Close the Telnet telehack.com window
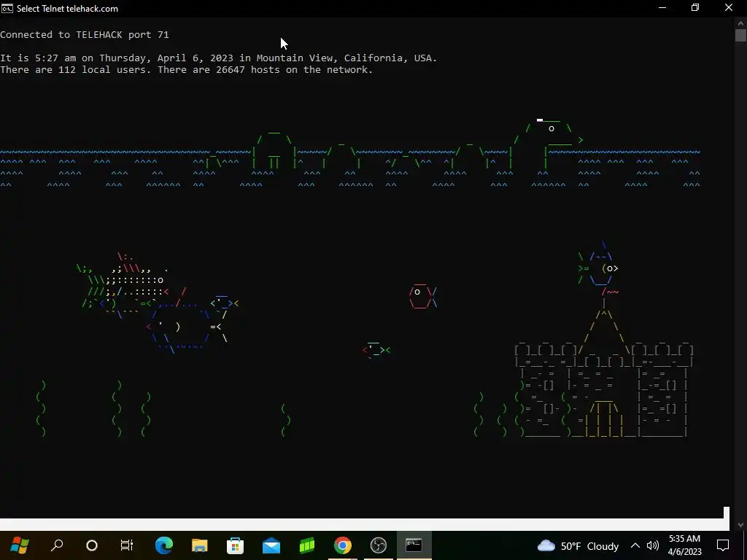 729,7
